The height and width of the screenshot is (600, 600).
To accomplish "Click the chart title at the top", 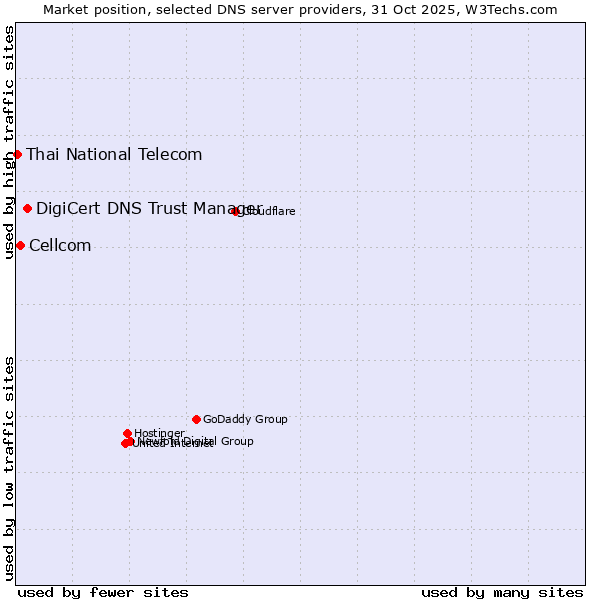I will tap(300, 9).
